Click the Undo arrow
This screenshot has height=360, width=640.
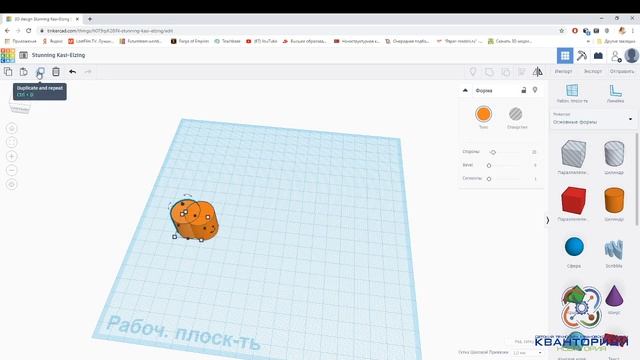[72, 72]
